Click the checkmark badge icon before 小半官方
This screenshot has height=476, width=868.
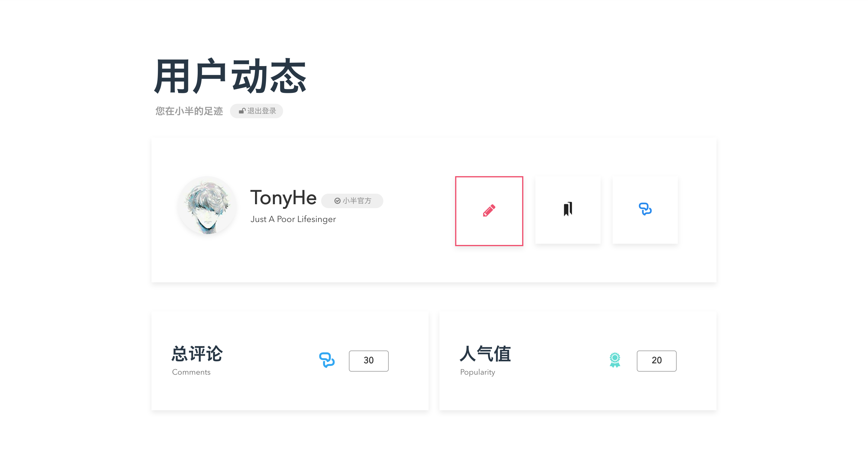tap(337, 201)
